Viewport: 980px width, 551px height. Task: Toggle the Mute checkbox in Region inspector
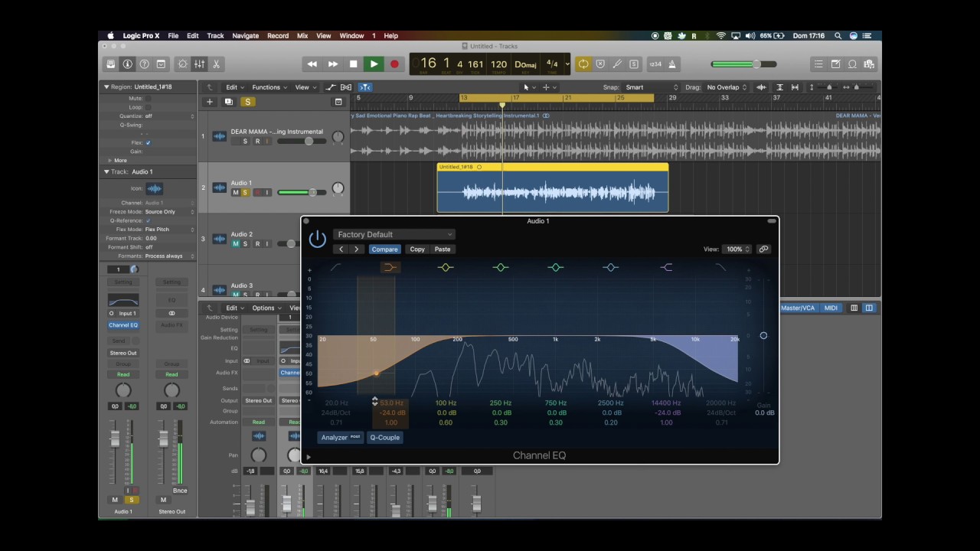point(148,99)
